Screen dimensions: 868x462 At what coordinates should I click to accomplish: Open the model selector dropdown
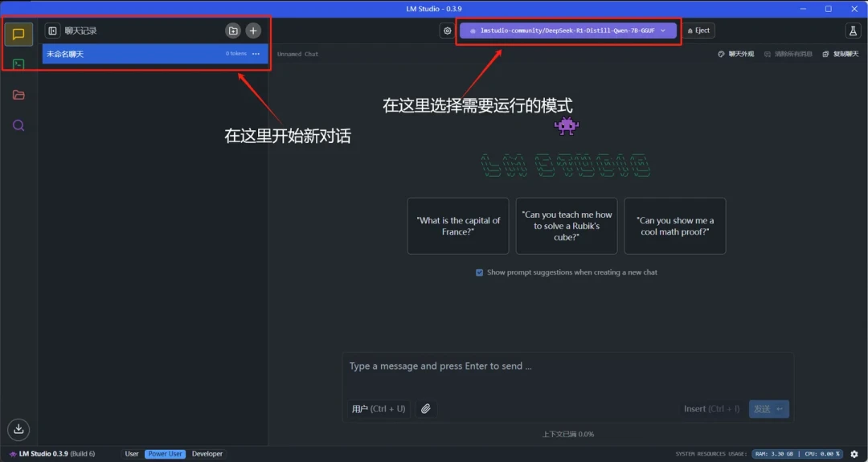tap(568, 31)
